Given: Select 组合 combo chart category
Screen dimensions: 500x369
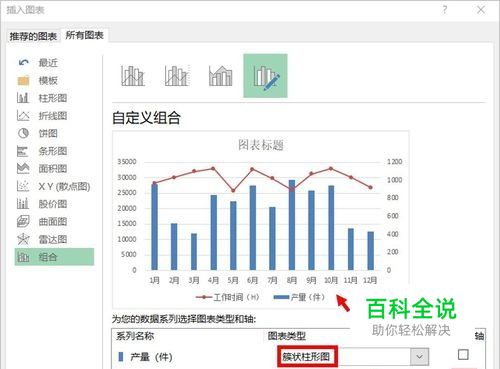Looking at the screenshot, I should (x=54, y=257).
